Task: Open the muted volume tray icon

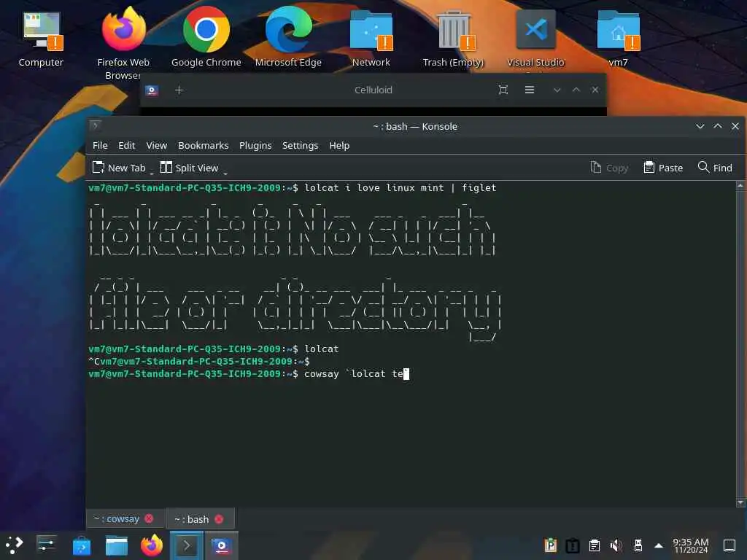Action: [x=616, y=545]
